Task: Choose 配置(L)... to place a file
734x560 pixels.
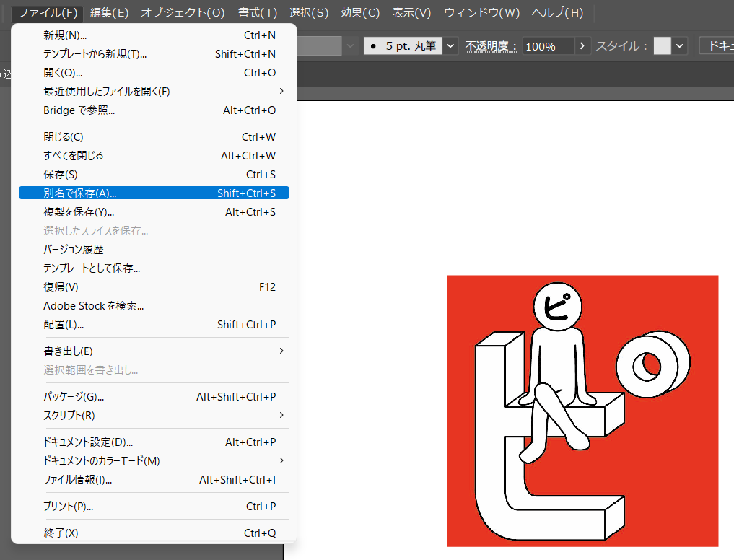Action: tap(154, 325)
